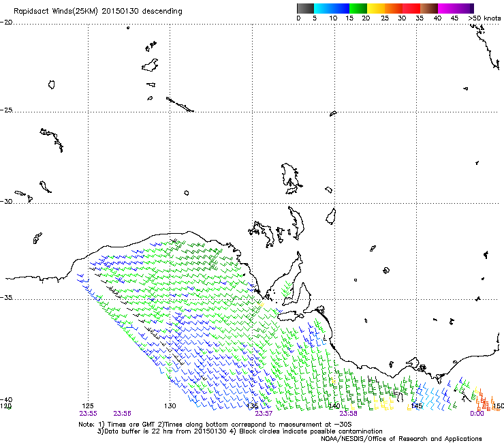This screenshot has height=443, width=504.
Task: Click the '-20' latitude label
Action: pos(6,22)
